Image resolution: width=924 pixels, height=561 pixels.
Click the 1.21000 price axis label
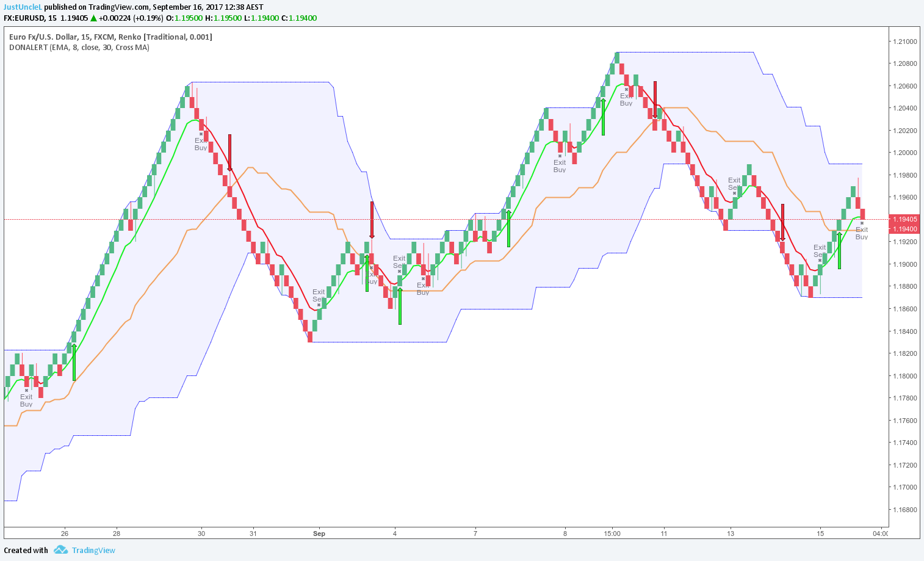(x=904, y=42)
